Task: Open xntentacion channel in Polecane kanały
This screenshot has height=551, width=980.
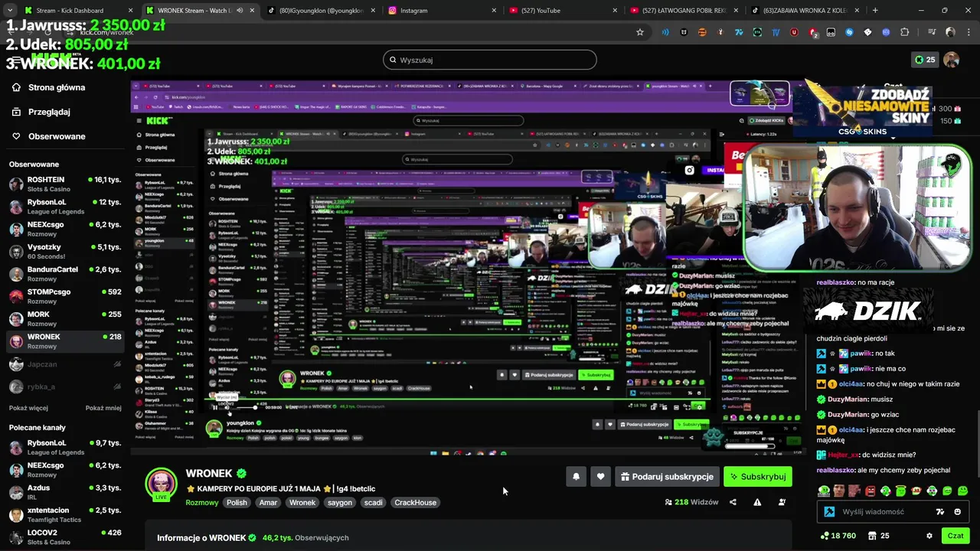Action: tap(65, 514)
